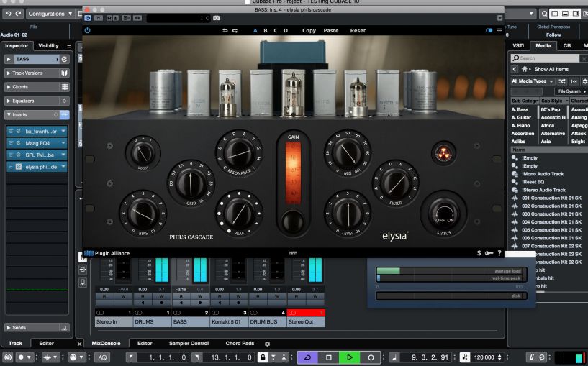Open the plugin hamburger menu
Viewport: 588px width, 366px height.
click(x=499, y=30)
